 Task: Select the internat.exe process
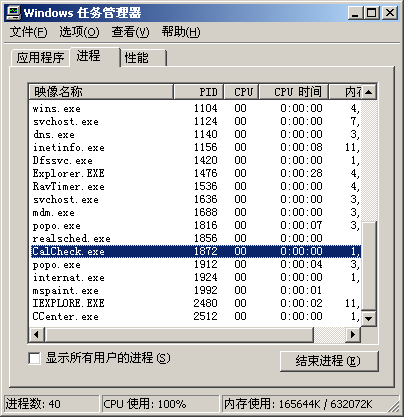(196, 277)
